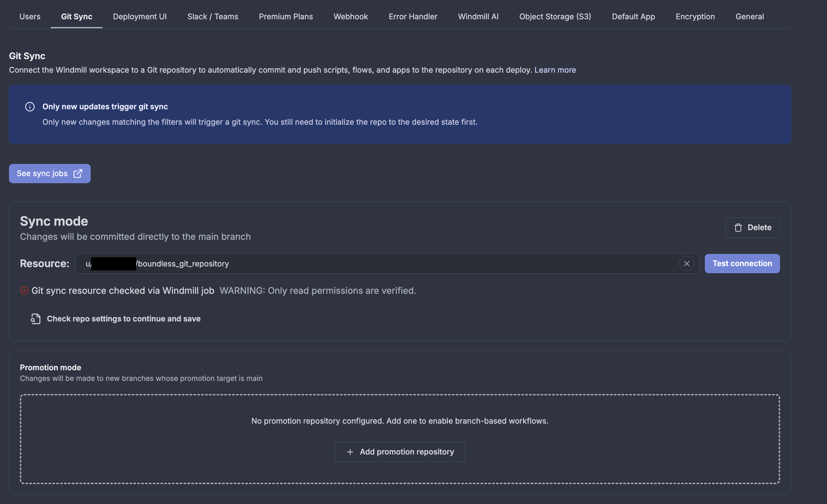The width and height of the screenshot is (827, 504).
Task: Clear the selected Resource with the X icon
Action: [686, 264]
